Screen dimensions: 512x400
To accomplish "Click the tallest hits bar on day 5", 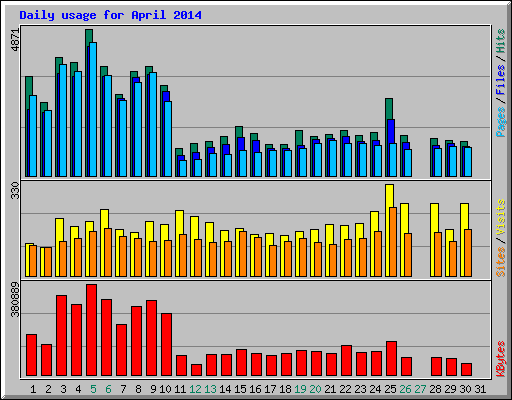I will click(89, 37).
